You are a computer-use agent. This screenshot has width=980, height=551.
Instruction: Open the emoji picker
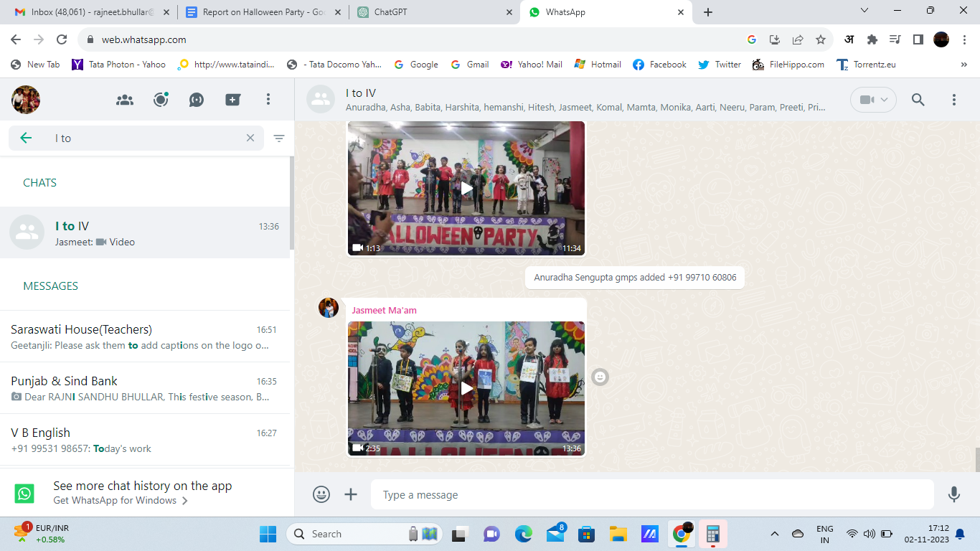pyautogui.click(x=321, y=494)
